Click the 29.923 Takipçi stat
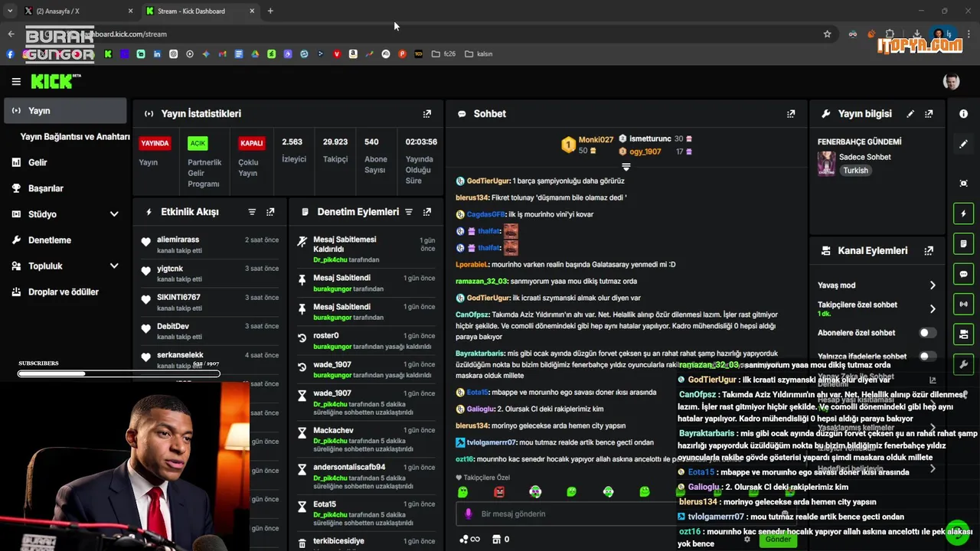 [x=335, y=150]
